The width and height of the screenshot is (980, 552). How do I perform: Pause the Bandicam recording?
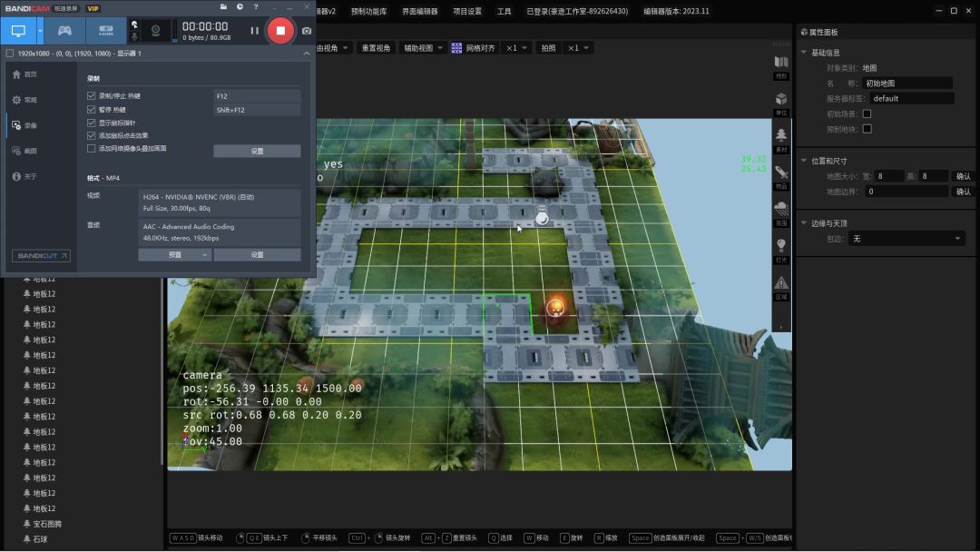[x=254, y=31]
